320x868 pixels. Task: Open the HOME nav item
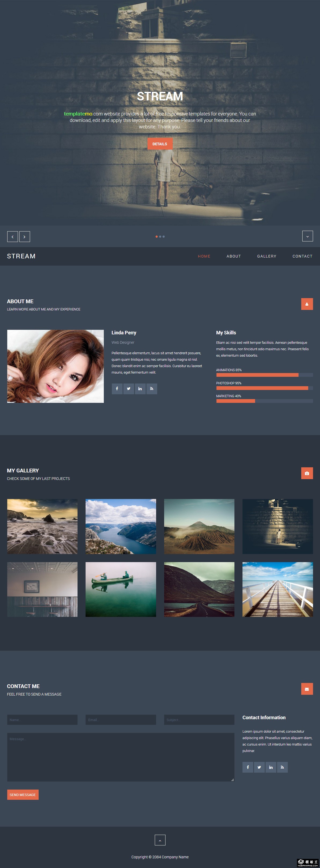(204, 256)
